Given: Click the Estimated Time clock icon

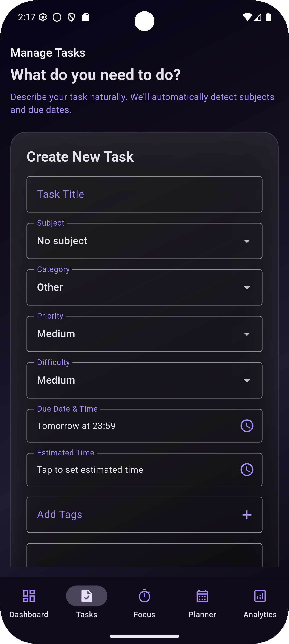Looking at the screenshot, I should click(x=247, y=469).
